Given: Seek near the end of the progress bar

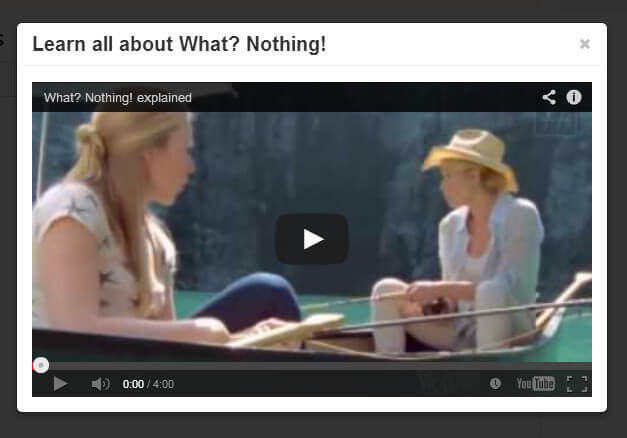Looking at the screenshot, I should point(582,366).
